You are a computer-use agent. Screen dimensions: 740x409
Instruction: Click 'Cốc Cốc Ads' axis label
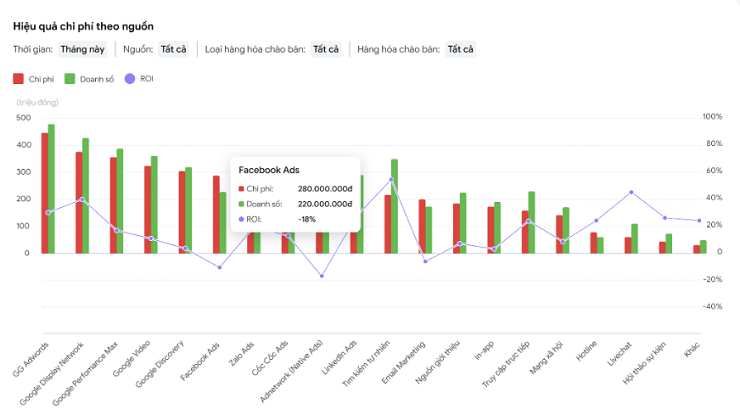[270, 359]
